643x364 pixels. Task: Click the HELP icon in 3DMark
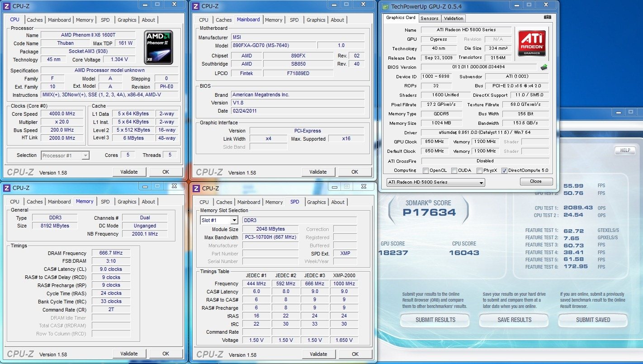point(625,150)
